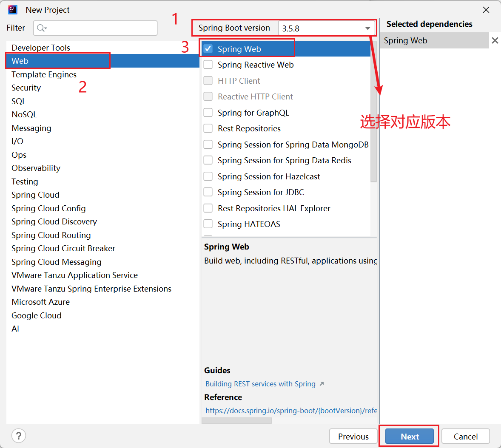Close the New Project window
501x448 pixels.
(486, 10)
